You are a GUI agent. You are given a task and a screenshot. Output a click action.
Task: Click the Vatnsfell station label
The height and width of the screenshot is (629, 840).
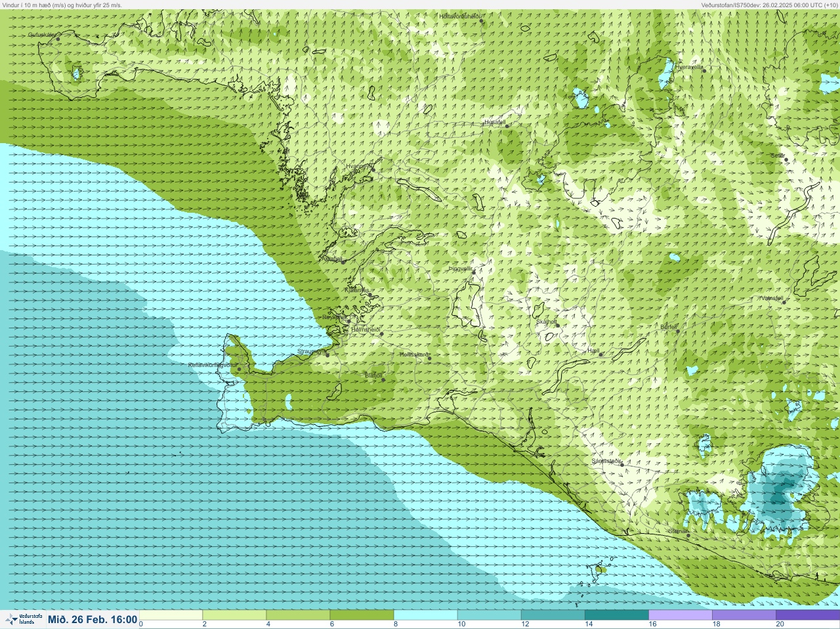(772, 298)
